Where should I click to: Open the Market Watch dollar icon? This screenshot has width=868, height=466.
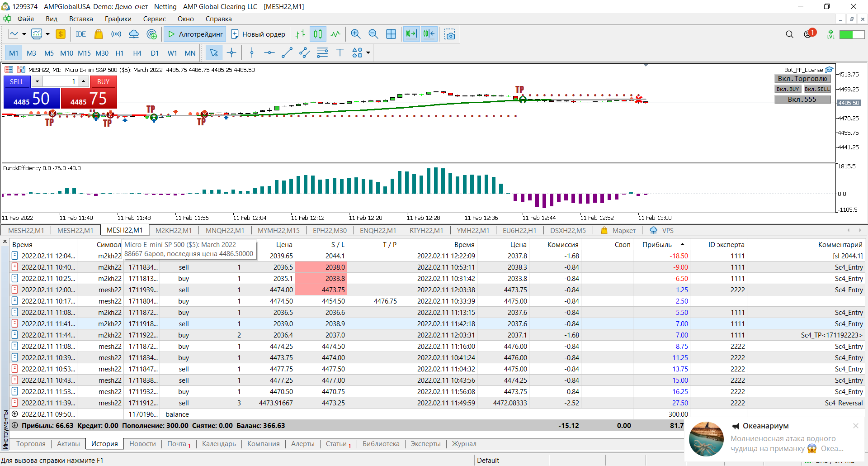pyautogui.click(x=61, y=34)
